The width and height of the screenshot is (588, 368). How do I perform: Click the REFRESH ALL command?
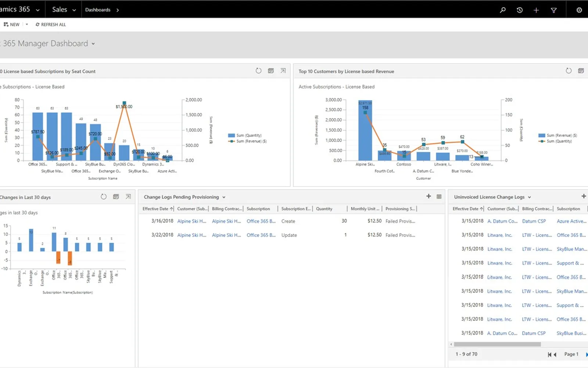pos(51,25)
